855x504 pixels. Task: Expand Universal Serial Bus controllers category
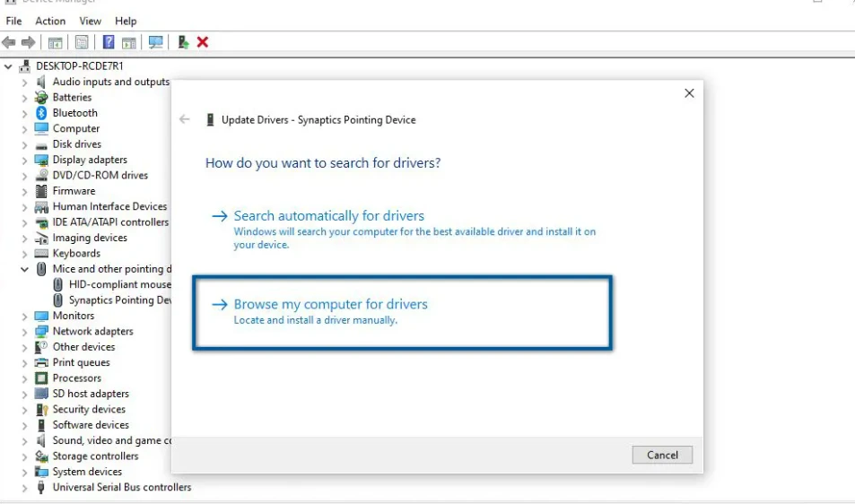[24, 488]
